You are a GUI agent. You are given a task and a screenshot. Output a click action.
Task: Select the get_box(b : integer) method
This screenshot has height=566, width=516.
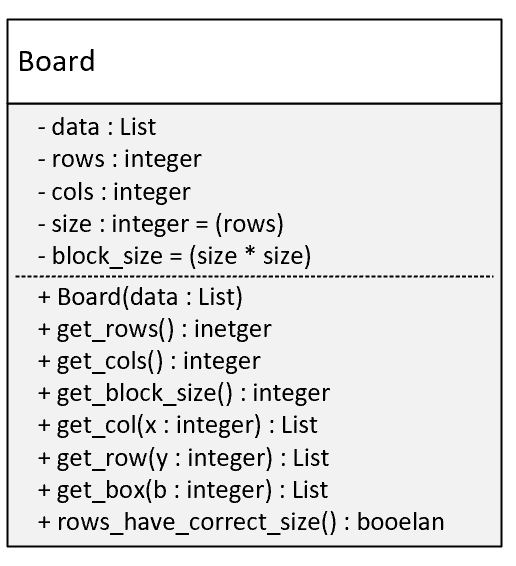[x=183, y=490]
